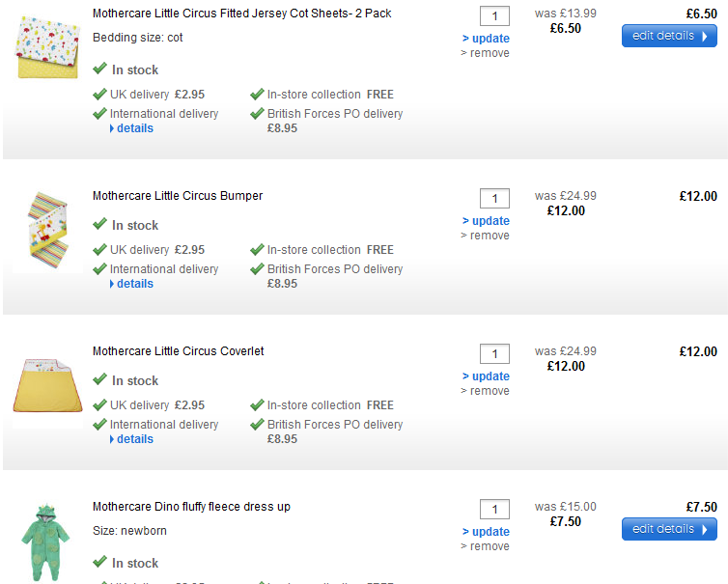Screen dimensions: 728x584
Task: Click £12.00 total for Little Circus Coverlet
Action: pos(698,352)
